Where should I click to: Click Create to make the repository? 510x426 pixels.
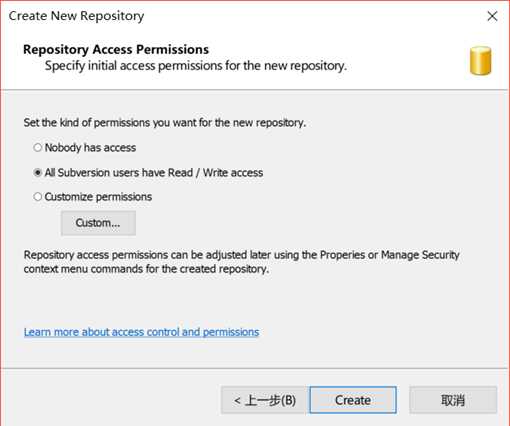(353, 400)
